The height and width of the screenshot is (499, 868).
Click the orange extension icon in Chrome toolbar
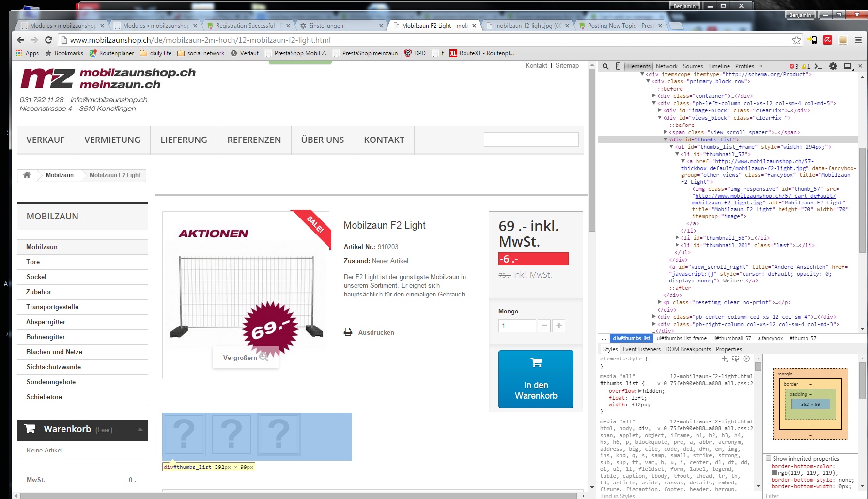843,40
